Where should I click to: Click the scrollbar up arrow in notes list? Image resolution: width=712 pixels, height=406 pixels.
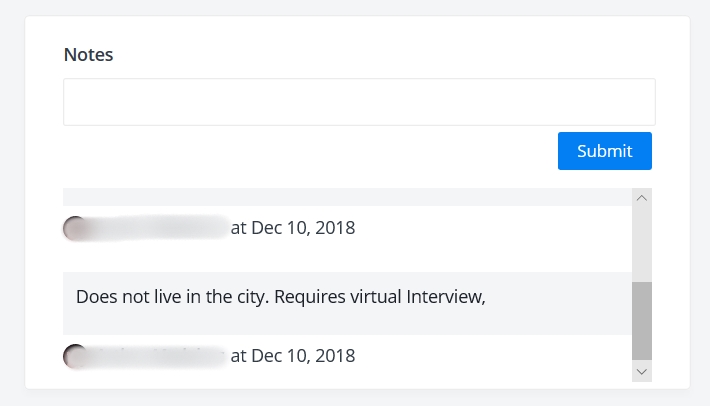(x=642, y=198)
